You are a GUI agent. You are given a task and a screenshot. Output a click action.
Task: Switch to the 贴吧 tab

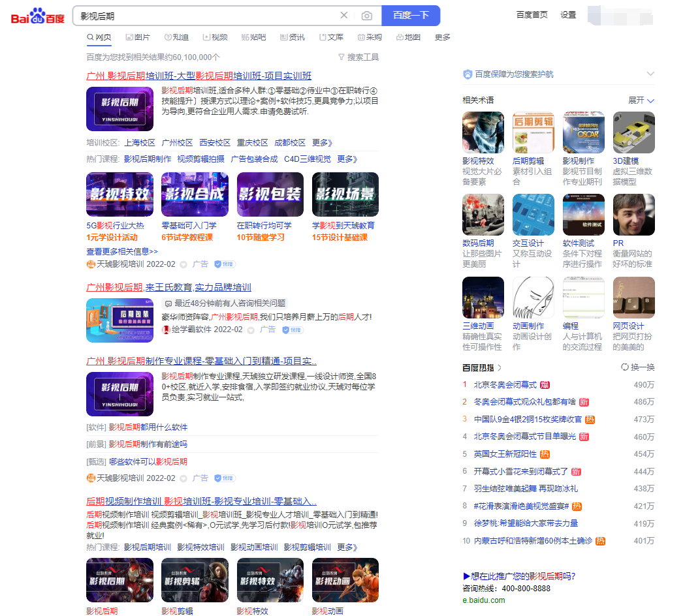(253, 37)
